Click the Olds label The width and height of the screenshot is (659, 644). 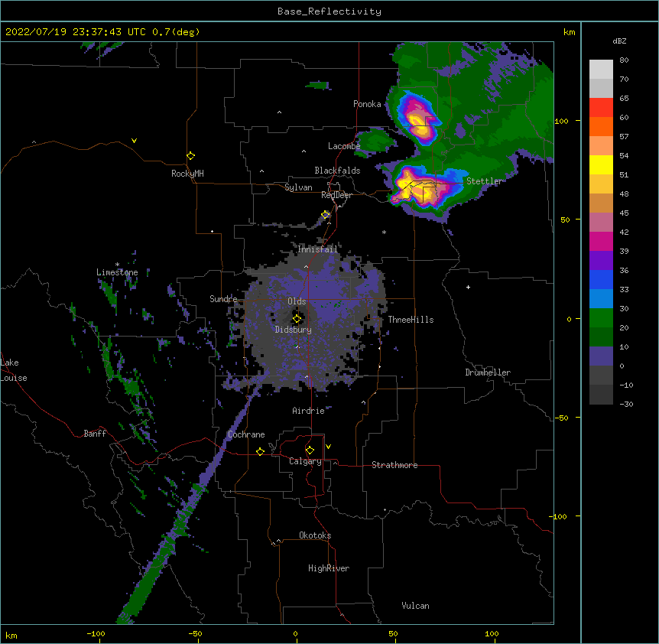[297, 301]
